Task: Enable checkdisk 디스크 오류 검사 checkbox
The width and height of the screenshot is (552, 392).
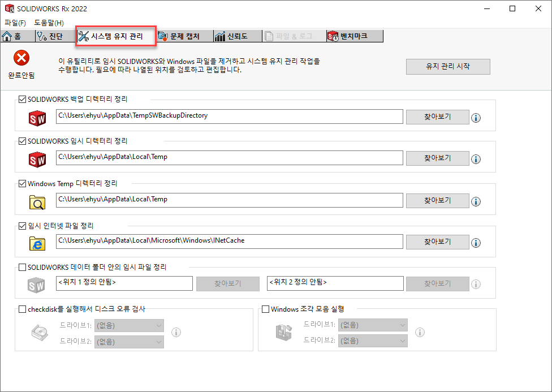Action: coord(22,309)
